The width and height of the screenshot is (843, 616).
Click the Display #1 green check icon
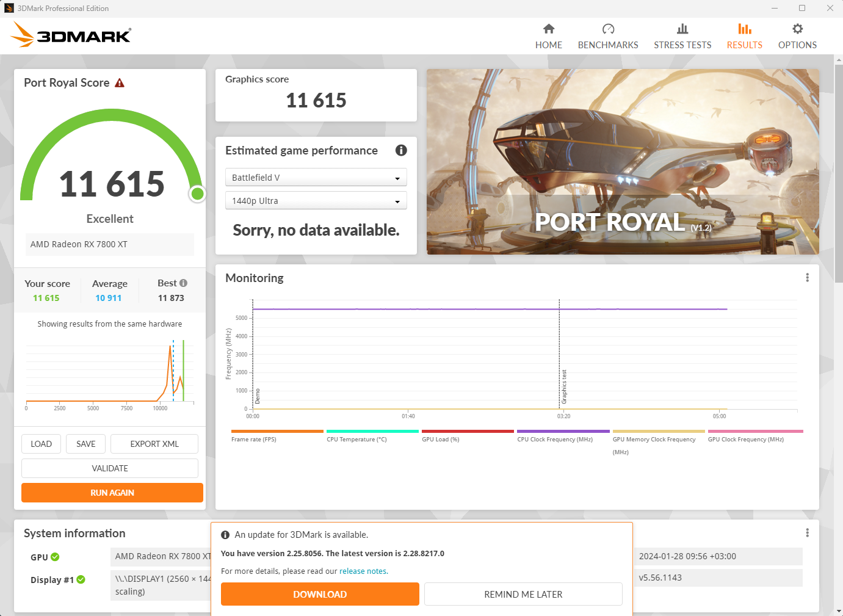[81, 579]
